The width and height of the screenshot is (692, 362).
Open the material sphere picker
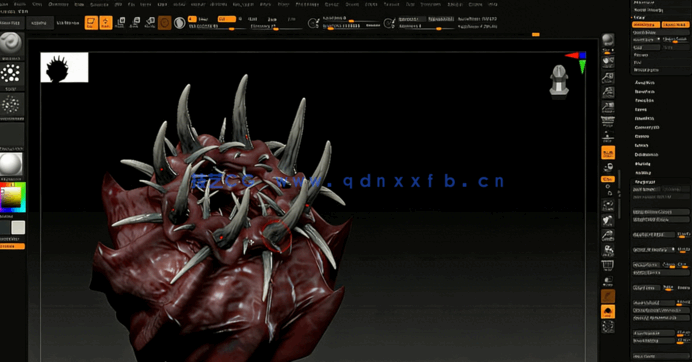click(x=12, y=164)
